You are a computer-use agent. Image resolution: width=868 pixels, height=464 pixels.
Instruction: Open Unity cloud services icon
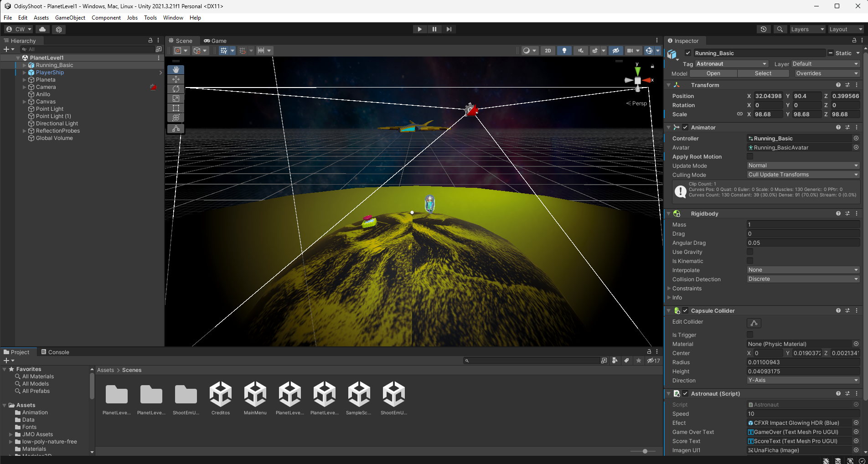pyautogui.click(x=42, y=29)
